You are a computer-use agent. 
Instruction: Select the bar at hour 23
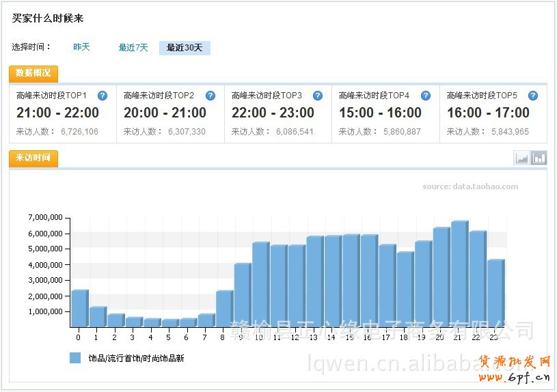click(x=495, y=294)
